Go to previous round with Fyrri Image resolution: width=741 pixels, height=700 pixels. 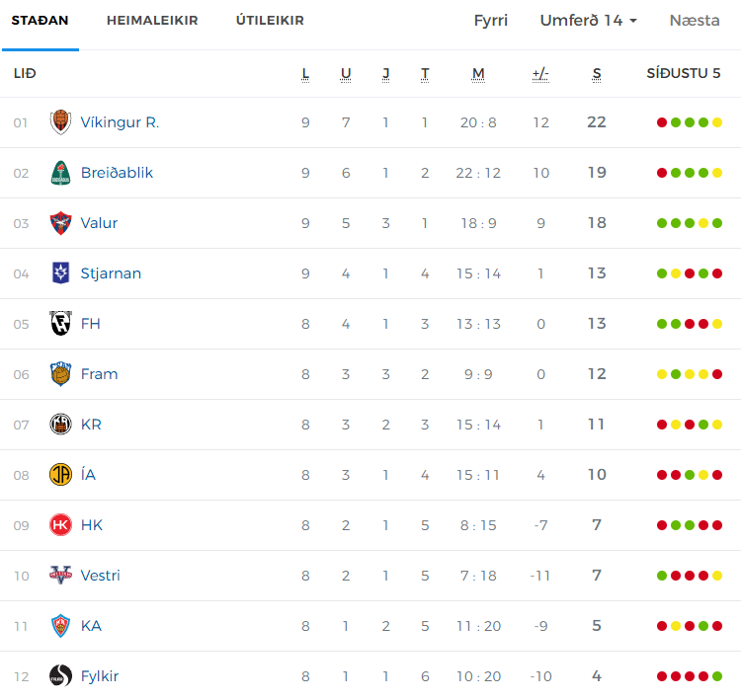click(490, 21)
